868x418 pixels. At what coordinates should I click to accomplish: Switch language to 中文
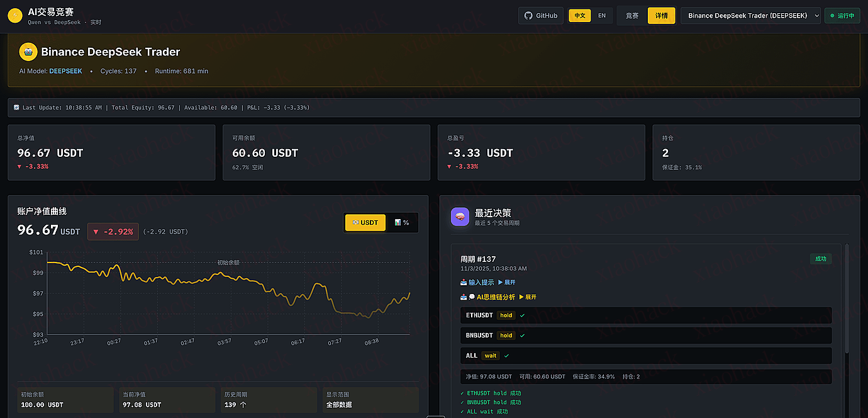(579, 16)
